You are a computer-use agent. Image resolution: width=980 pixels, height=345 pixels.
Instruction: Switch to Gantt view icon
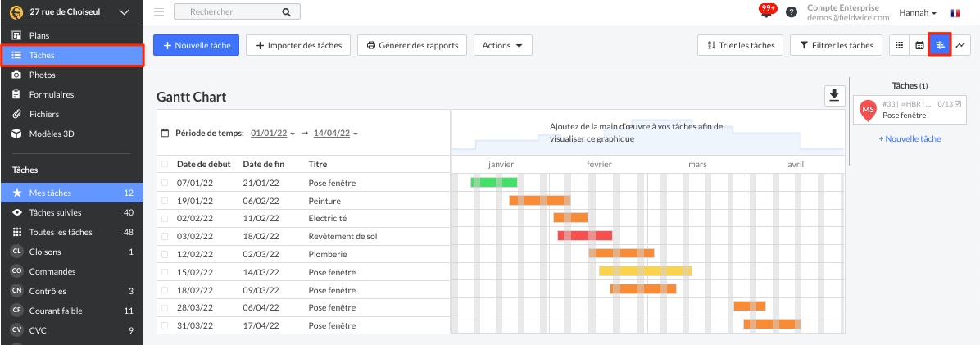pos(940,45)
